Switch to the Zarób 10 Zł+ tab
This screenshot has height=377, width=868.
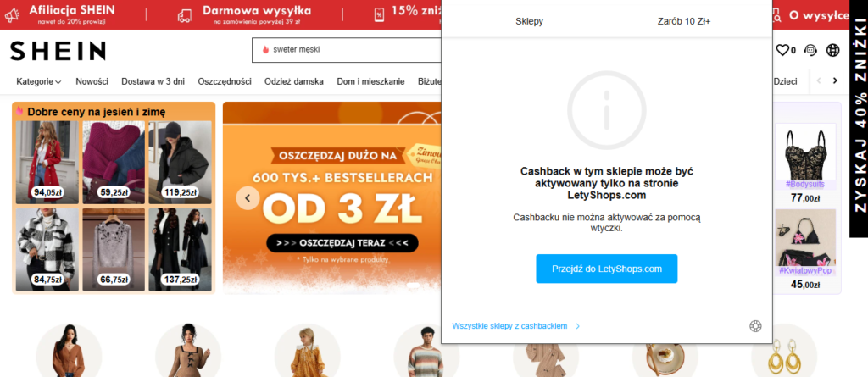tap(684, 21)
